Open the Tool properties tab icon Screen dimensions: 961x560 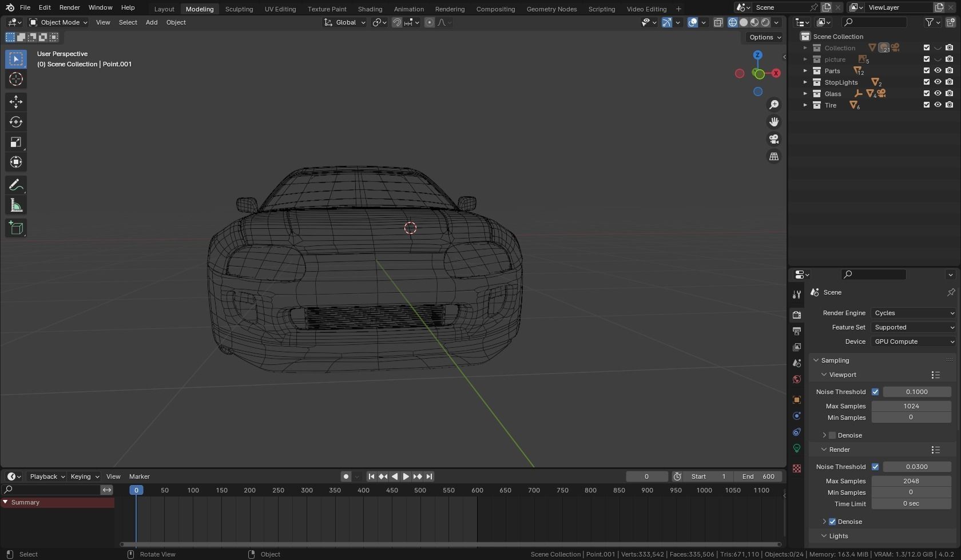click(x=796, y=294)
